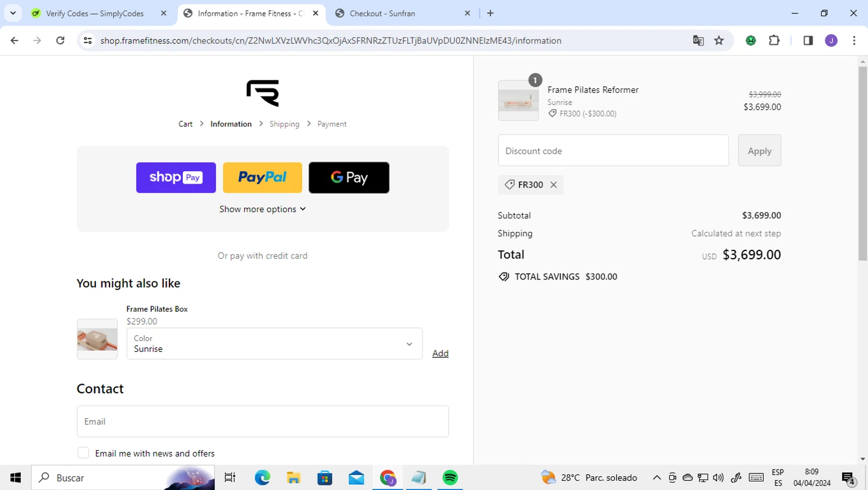This screenshot has width=868, height=490.
Task: Click the Buscar taskbar search box
Action: (x=123, y=478)
